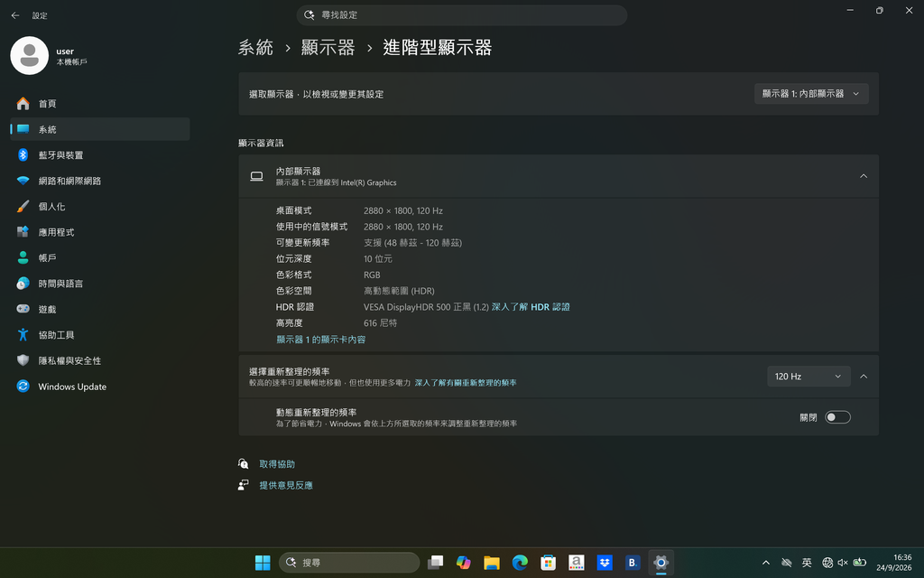Image resolution: width=924 pixels, height=578 pixels.
Task: Collapse the 選擇重新整理的頻率 section
Action: pyautogui.click(x=864, y=377)
